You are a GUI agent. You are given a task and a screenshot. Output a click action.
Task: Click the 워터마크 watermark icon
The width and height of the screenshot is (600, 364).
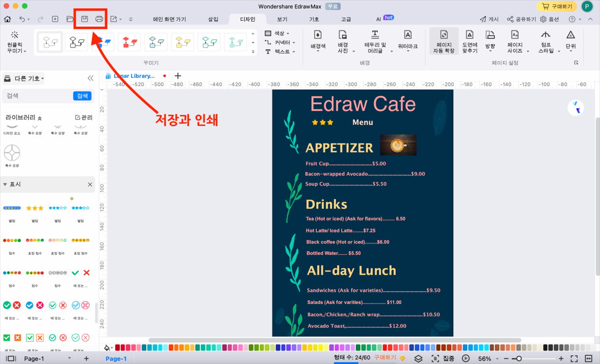(408, 40)
